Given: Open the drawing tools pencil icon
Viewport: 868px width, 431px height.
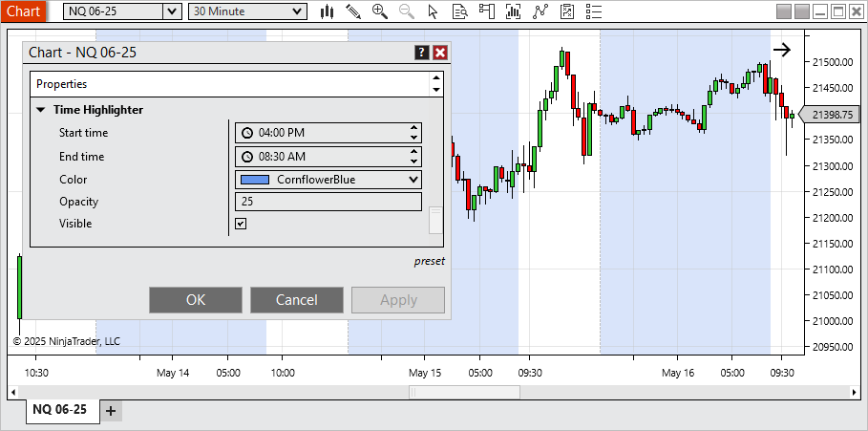Looking at the screenshot, I should pyautogui.click(x=353, y=11).
